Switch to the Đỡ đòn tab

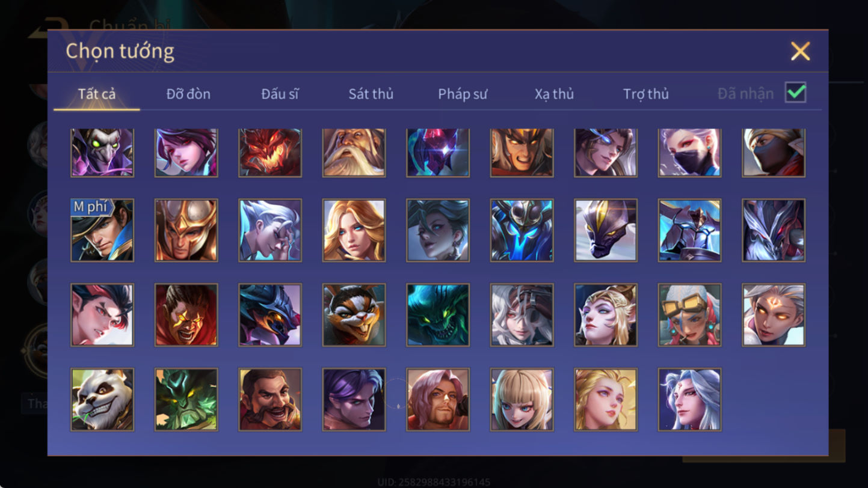(188, 94)
